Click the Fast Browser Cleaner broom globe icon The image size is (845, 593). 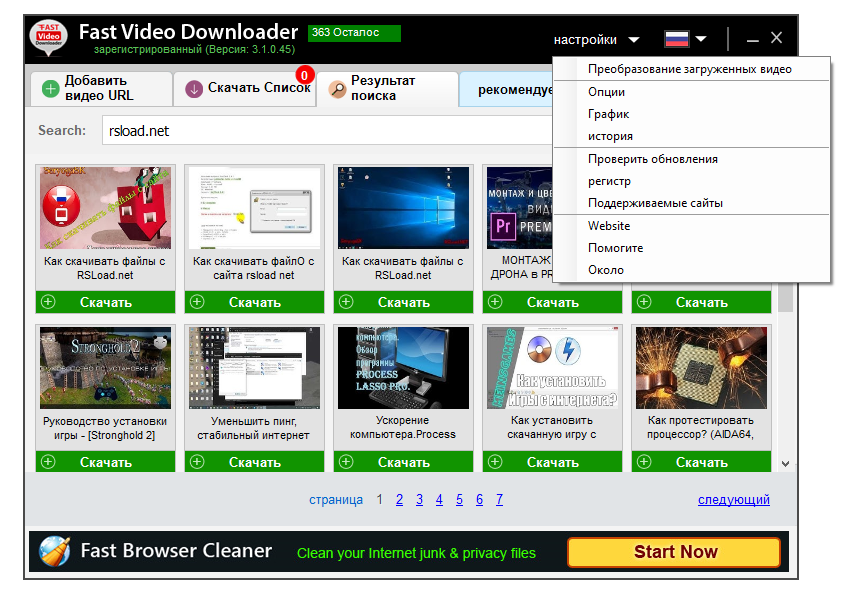tap(54, 551)
